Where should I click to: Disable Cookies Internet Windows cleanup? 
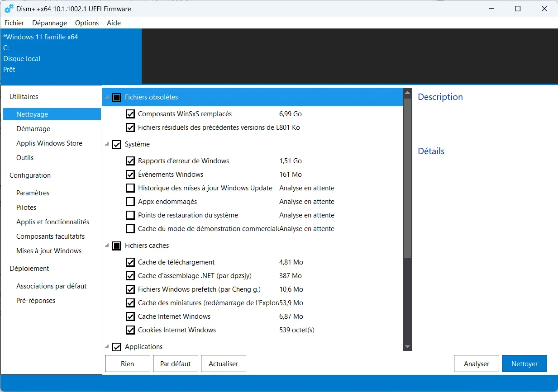click(130, 330)
